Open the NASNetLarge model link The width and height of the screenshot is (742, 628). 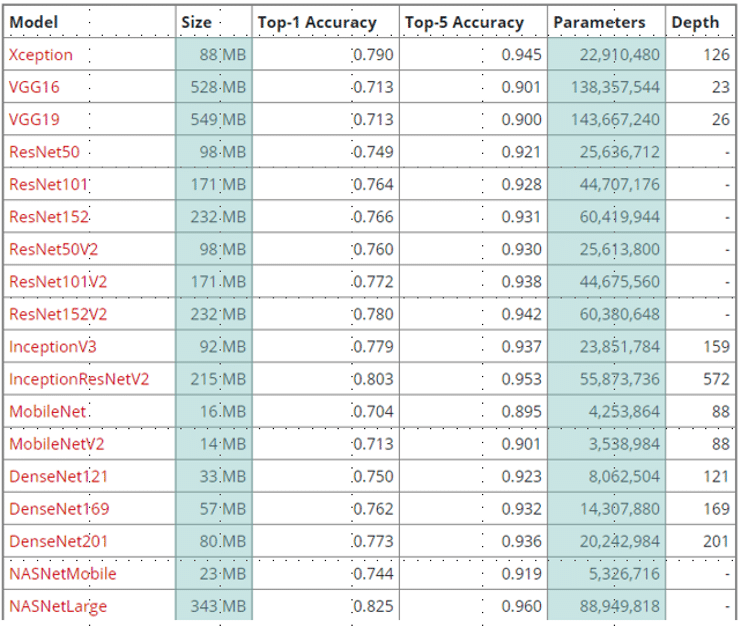tap(58, 606)
